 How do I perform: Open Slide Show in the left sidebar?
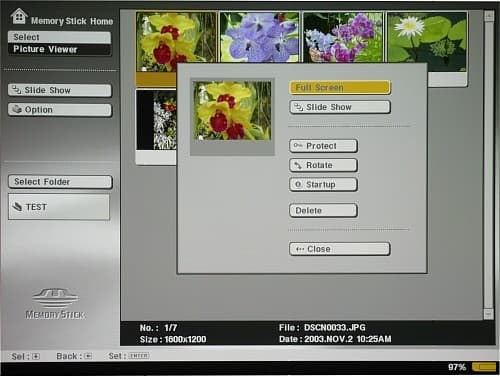point(60,90)
